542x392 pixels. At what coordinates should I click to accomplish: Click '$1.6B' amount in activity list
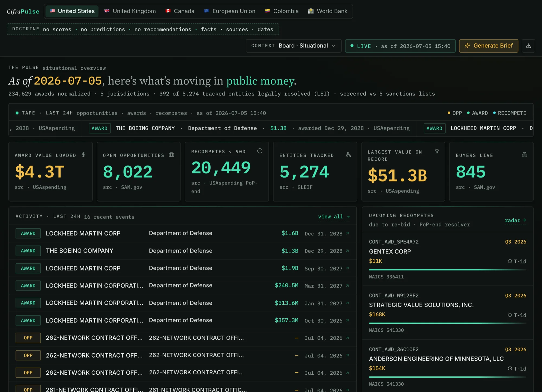pos(290,233)
